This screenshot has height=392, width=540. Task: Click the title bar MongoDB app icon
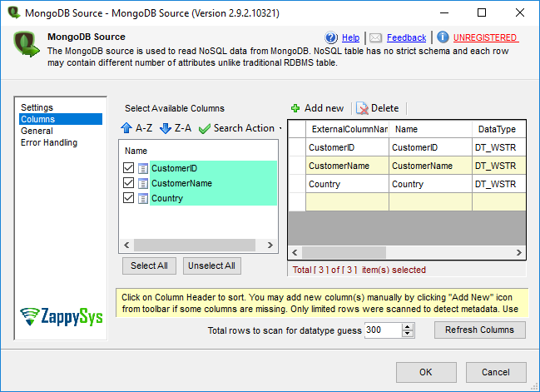14,12
